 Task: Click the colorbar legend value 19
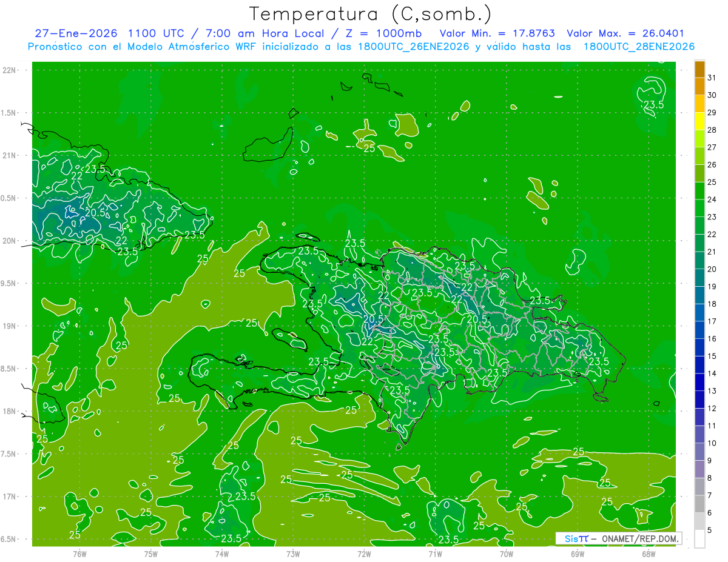(712, 286)
